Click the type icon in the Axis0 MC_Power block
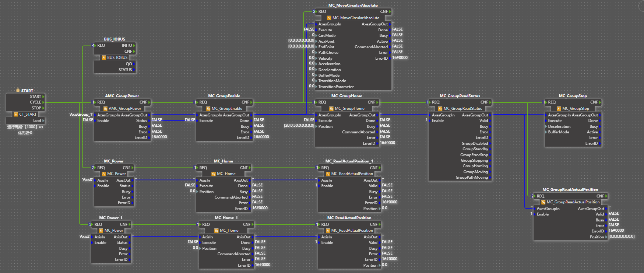 [x=104, y=174]
